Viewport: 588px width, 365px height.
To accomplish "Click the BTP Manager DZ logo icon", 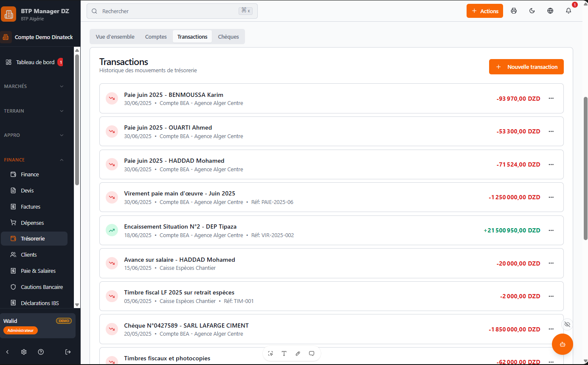I will coord(8,14).
